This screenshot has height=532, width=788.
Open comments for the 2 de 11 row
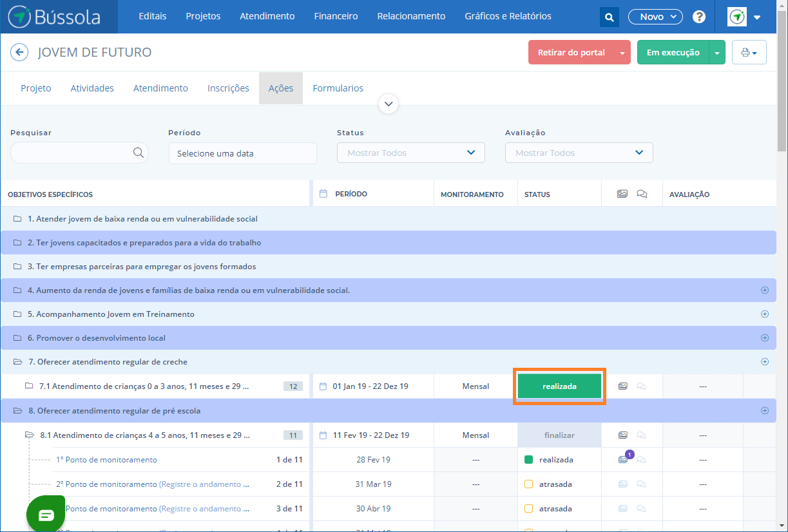point(641,484)
